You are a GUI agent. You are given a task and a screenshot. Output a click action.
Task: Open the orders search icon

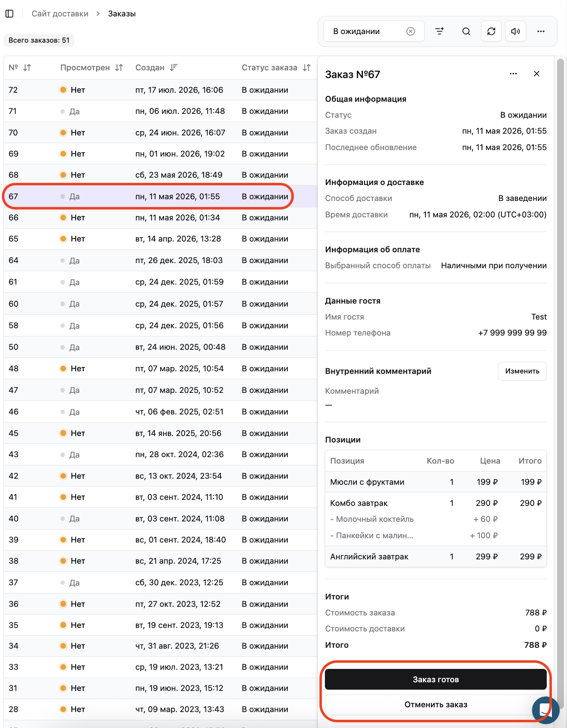click(x=466, y=31)
